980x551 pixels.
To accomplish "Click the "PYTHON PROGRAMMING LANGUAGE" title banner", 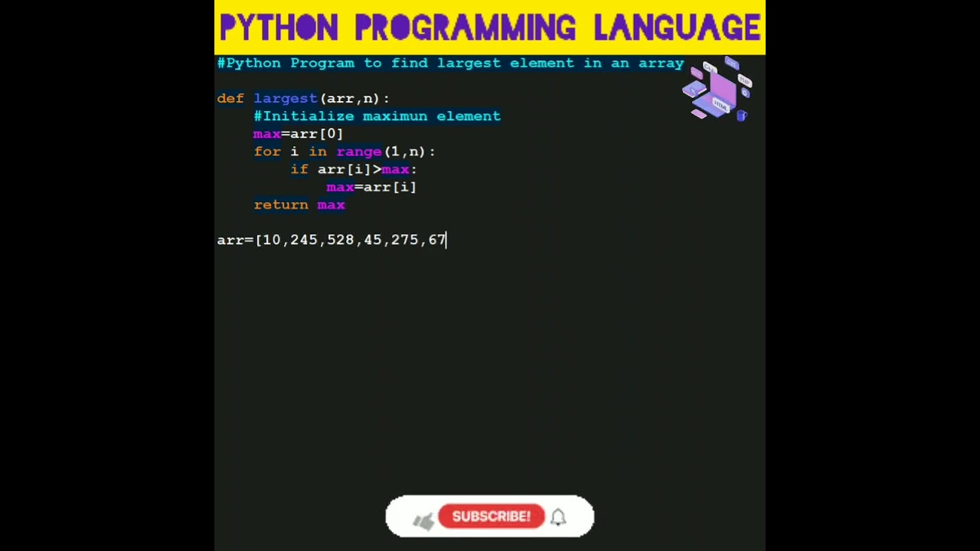I will point(490,28).
